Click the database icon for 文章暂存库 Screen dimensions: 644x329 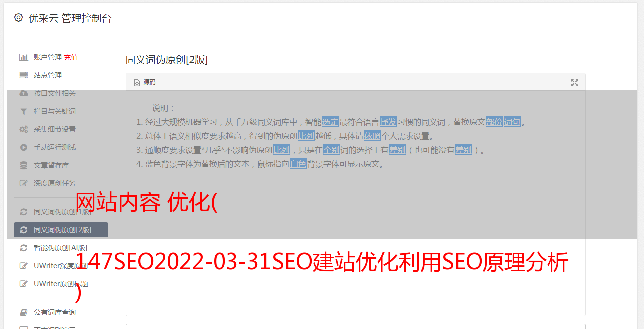[23, 165]
